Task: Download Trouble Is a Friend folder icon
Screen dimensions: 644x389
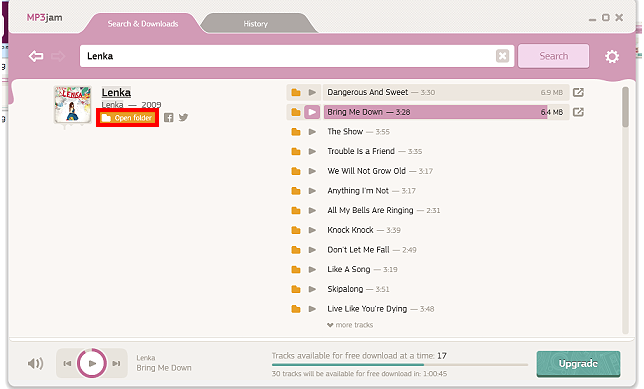Action: point(296,152)
